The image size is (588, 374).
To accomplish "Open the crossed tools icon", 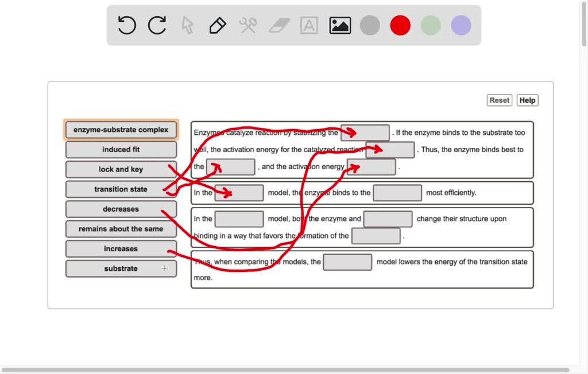I will coord(248,25).
